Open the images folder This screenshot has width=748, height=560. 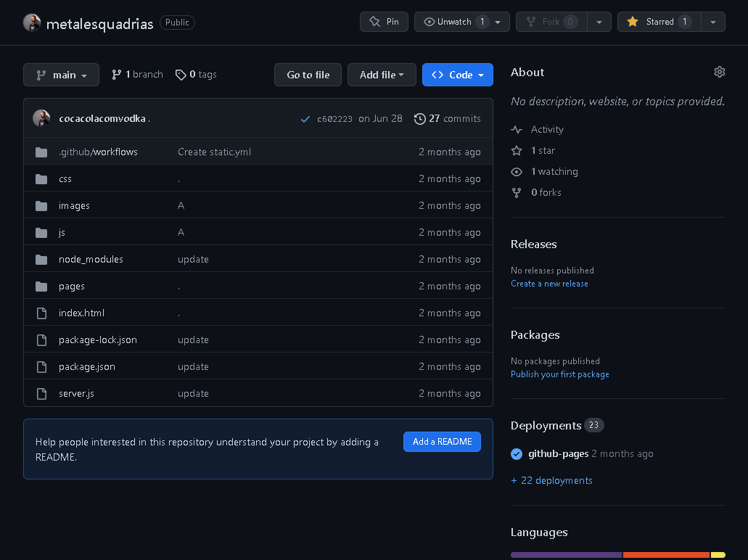(74, 205)
